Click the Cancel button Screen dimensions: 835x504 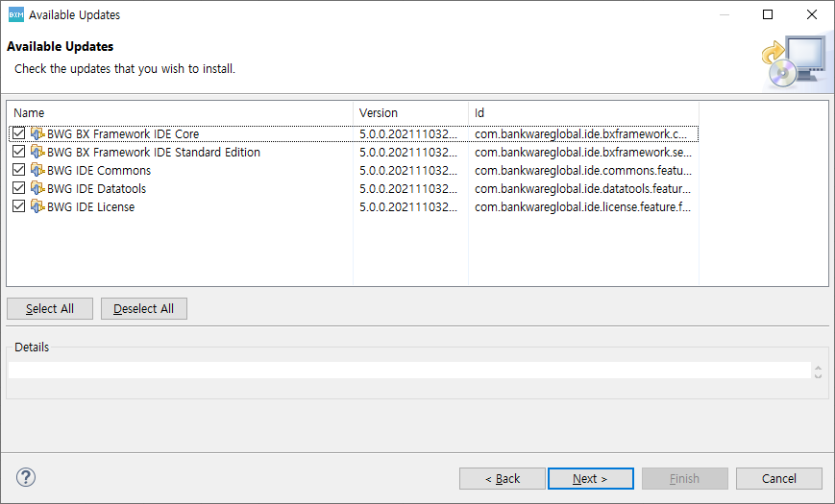[779, 478]
